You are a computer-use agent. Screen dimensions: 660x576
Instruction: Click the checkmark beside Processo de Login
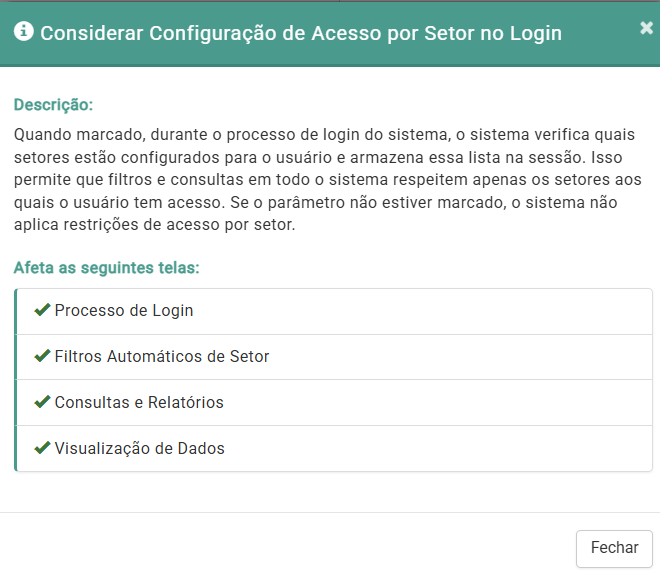[x=42, y=311]
